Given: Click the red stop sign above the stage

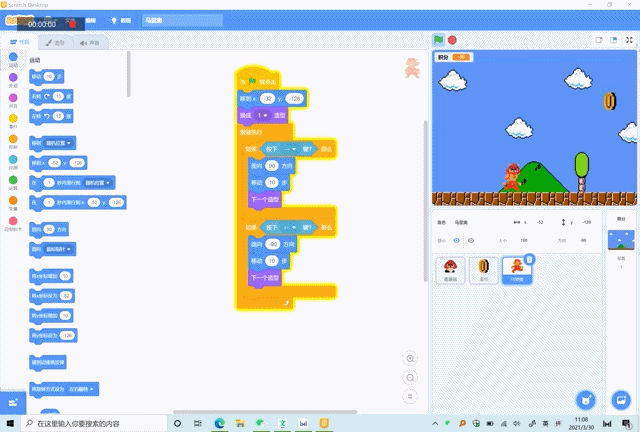Looking at the screenshot, I should click(452, 40).
